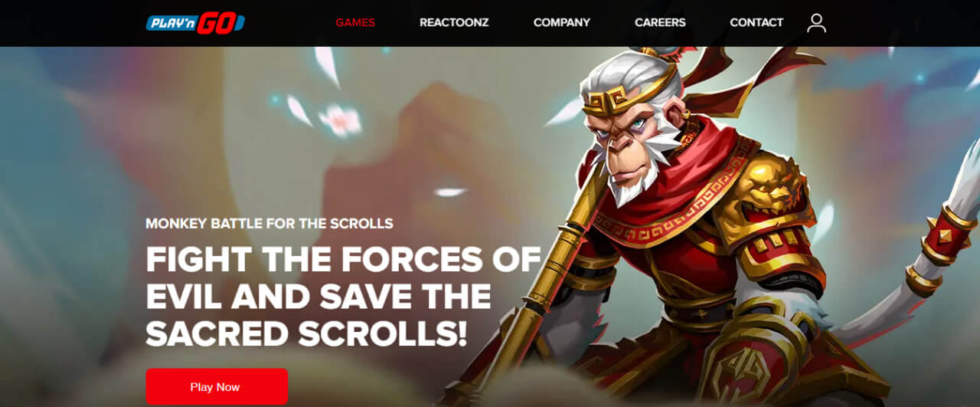980x407 pixels.
Task: Open the COMPANY section
Action: (562, 23)
